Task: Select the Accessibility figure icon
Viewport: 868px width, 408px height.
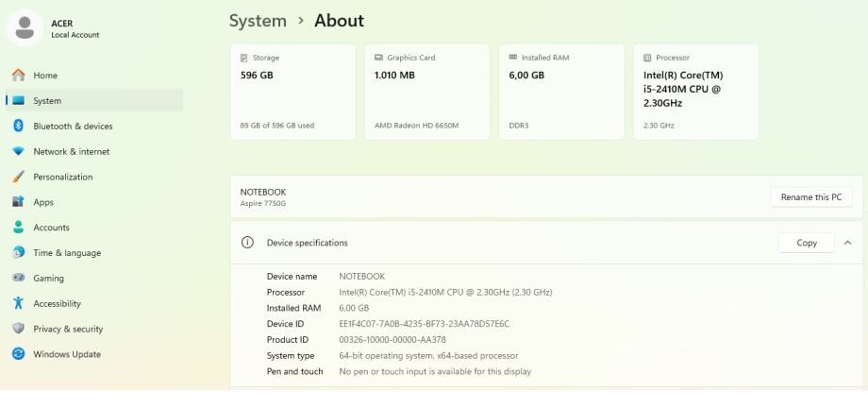Action: [x=17, y=304]
